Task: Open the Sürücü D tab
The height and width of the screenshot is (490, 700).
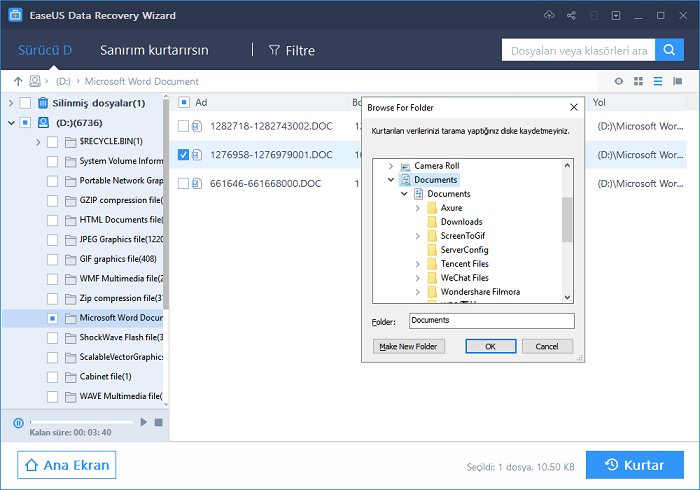Action: (46, 50)
